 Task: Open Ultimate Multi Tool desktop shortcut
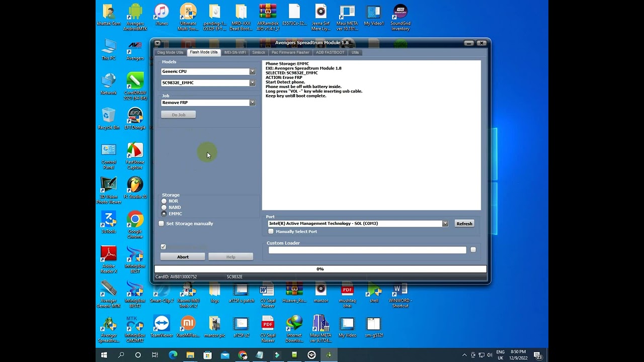[188, 18]
